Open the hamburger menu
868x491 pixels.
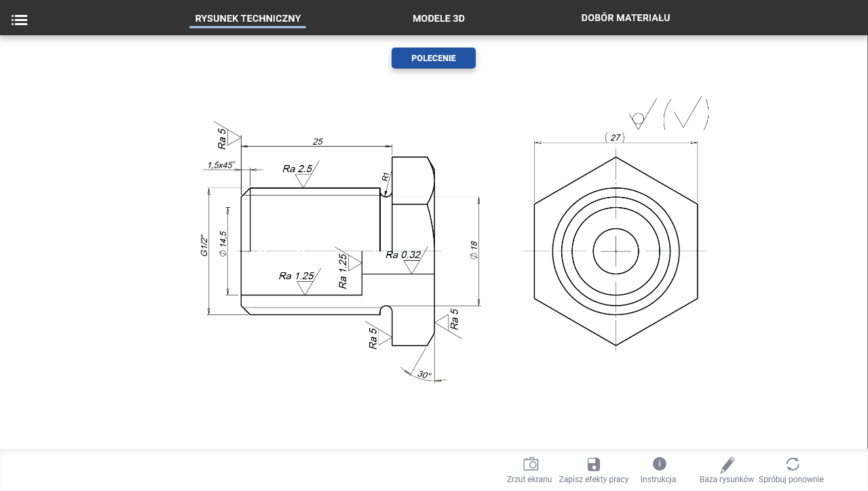point(19,20)
